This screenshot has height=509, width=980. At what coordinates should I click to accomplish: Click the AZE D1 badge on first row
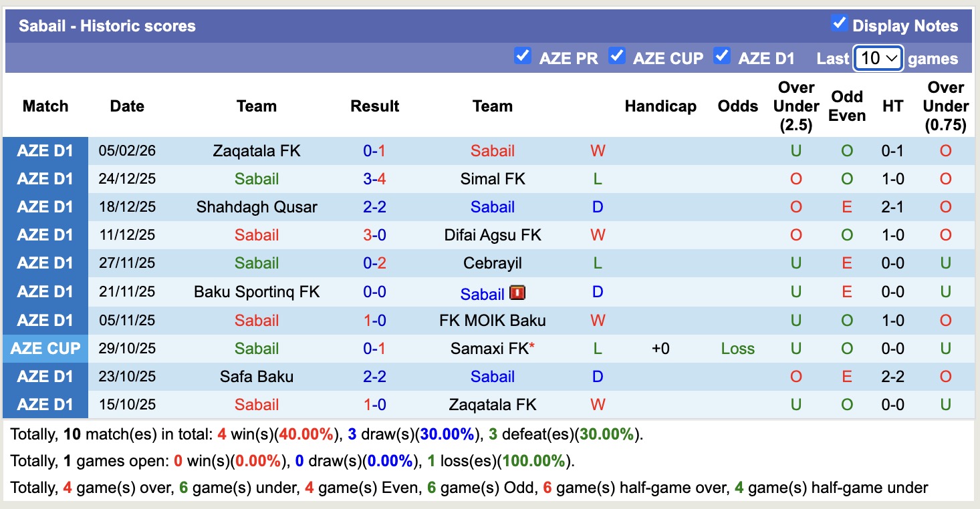(x=45, y=150)
